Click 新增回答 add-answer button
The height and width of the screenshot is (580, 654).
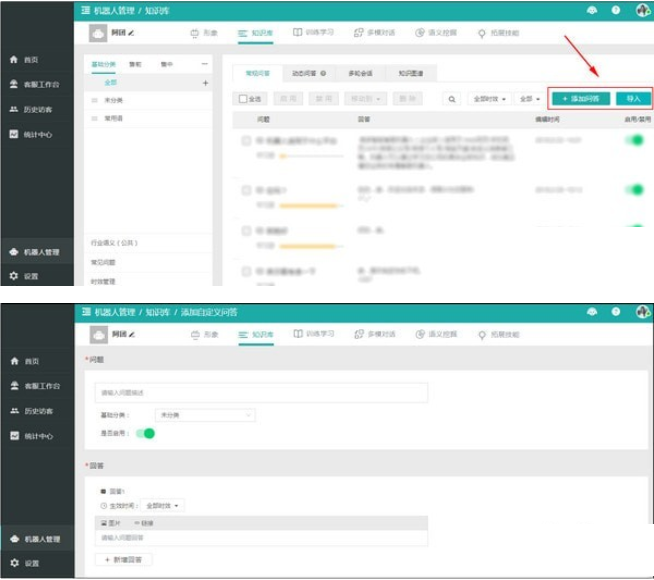point(123,560)
